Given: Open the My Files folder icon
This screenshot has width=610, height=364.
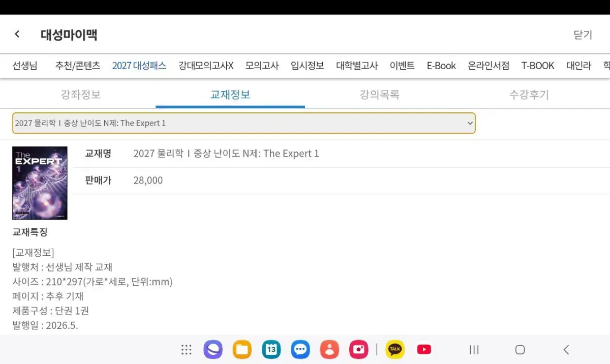Looking at the screenshot, I should pos(242,349).
